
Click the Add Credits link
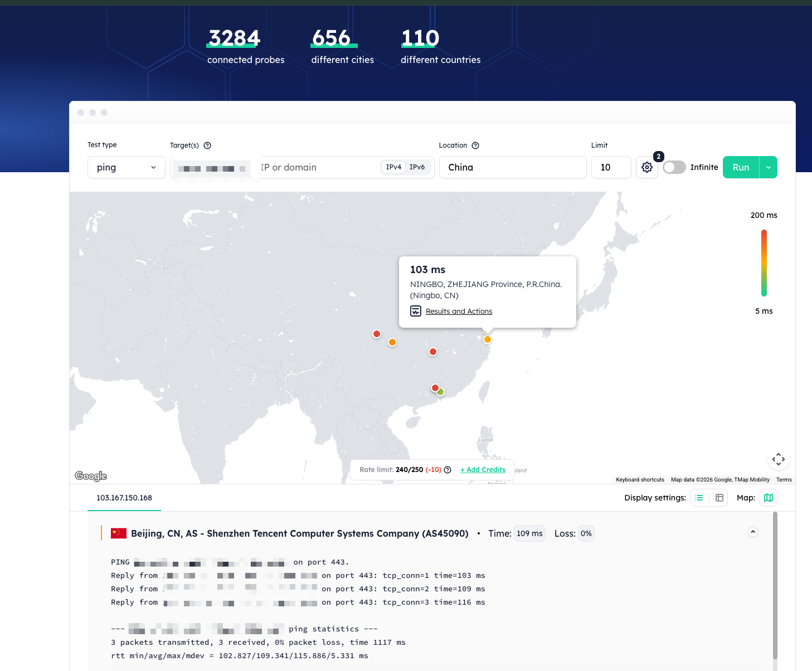click(483, 470)
